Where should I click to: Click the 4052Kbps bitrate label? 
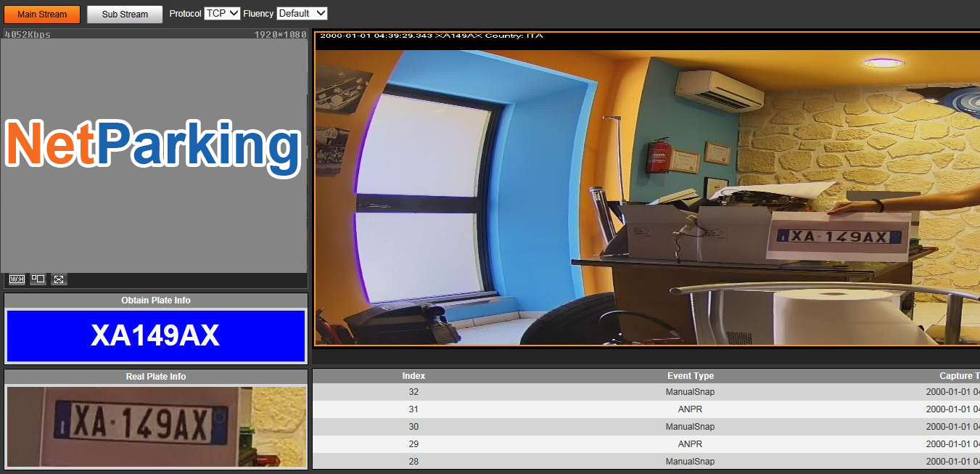pos(28,34)
